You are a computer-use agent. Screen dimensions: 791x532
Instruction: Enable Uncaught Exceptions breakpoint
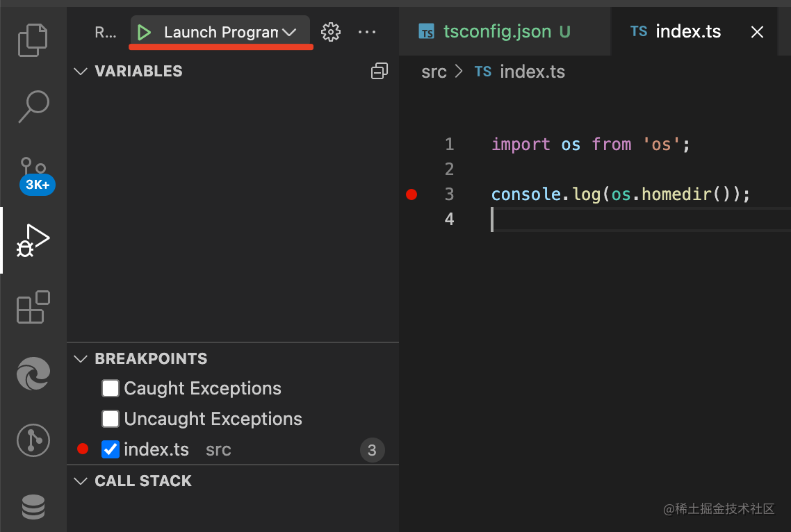[x=111, y=419]
